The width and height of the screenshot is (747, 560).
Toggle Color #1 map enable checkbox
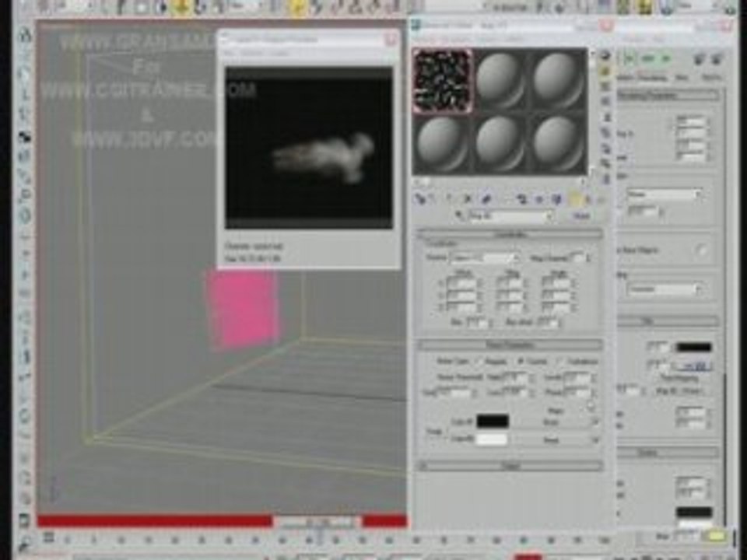[594, 422]
